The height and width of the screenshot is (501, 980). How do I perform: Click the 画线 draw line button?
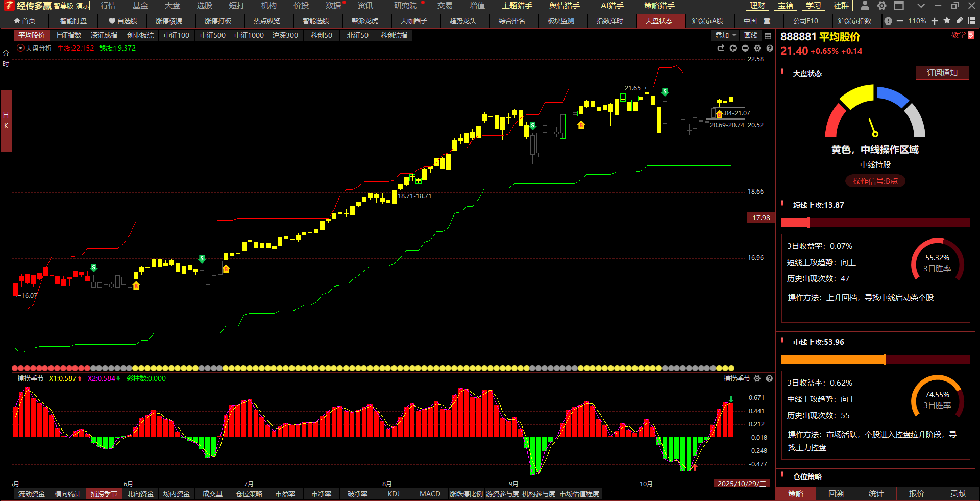751,36
